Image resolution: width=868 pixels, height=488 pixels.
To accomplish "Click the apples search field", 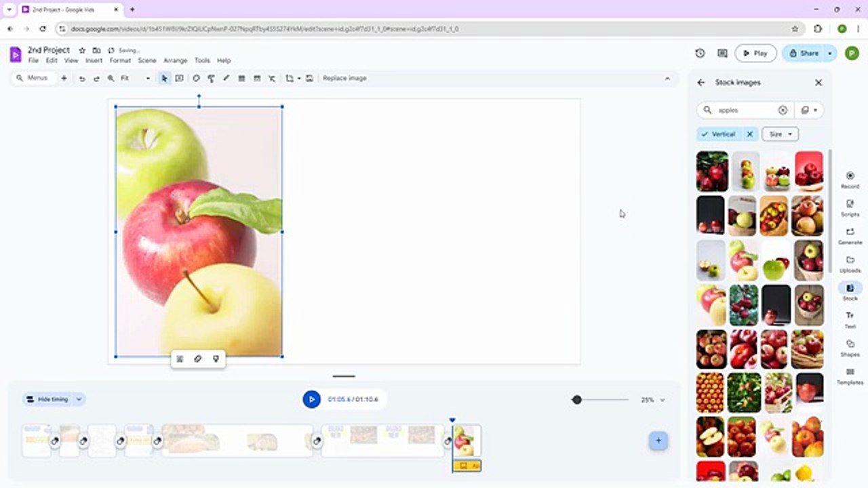I will click(745, 110).
